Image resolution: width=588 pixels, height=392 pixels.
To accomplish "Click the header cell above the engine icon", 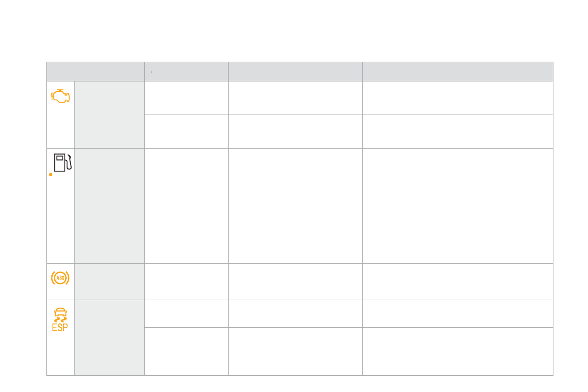I will click(95, 72).
